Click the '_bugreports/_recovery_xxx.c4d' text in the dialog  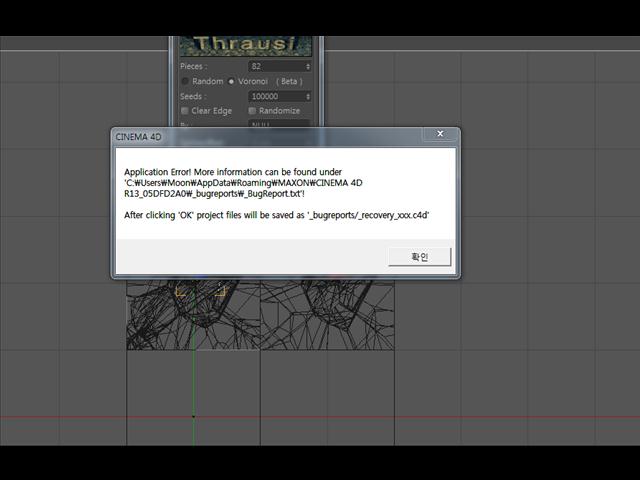pyautogui.click(x=368, y=215)
